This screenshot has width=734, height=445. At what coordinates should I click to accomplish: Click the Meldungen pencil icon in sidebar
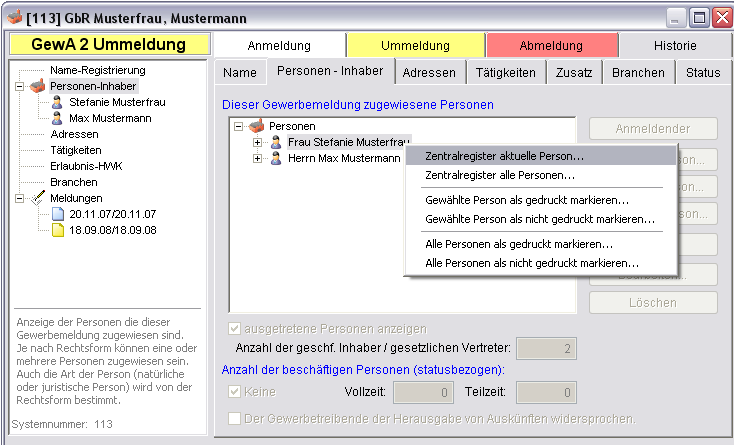(37, 198)
